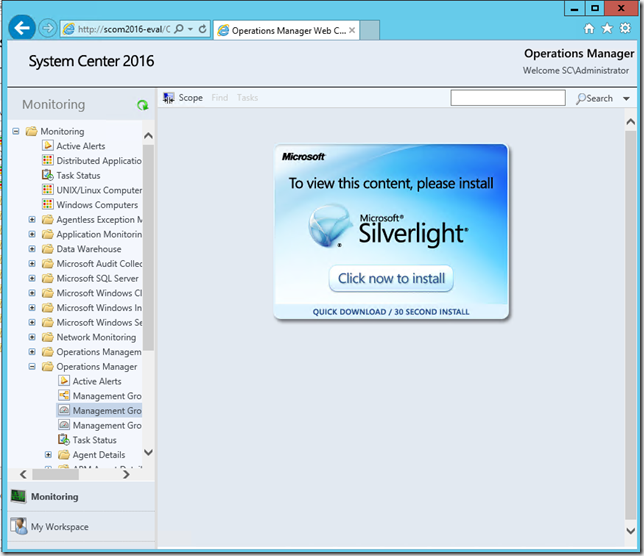Select the Data Warehouse folder icon
The image size is (644, 556).
pos(48,249)
